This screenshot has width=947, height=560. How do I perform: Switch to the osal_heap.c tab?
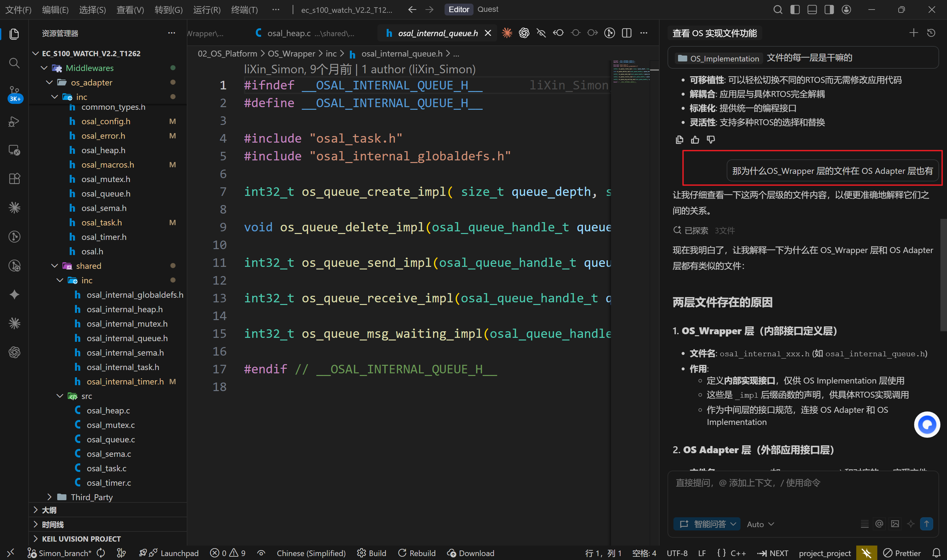(289, 33)
